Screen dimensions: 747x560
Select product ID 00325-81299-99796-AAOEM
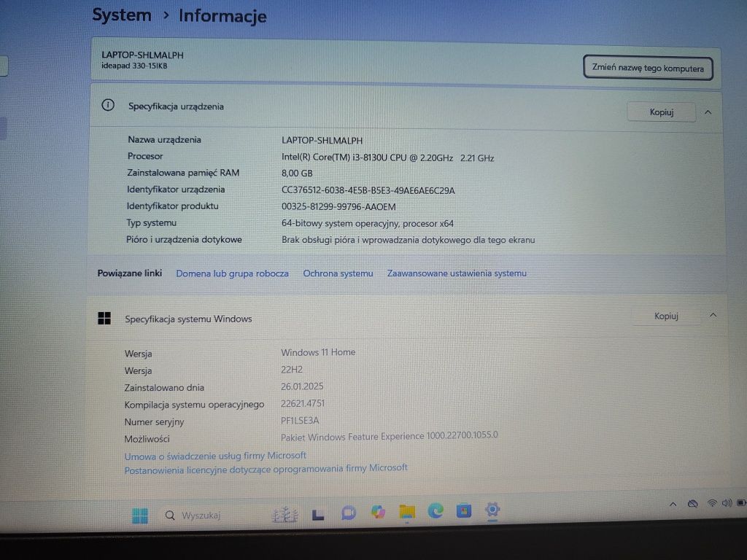coord(338,206)
